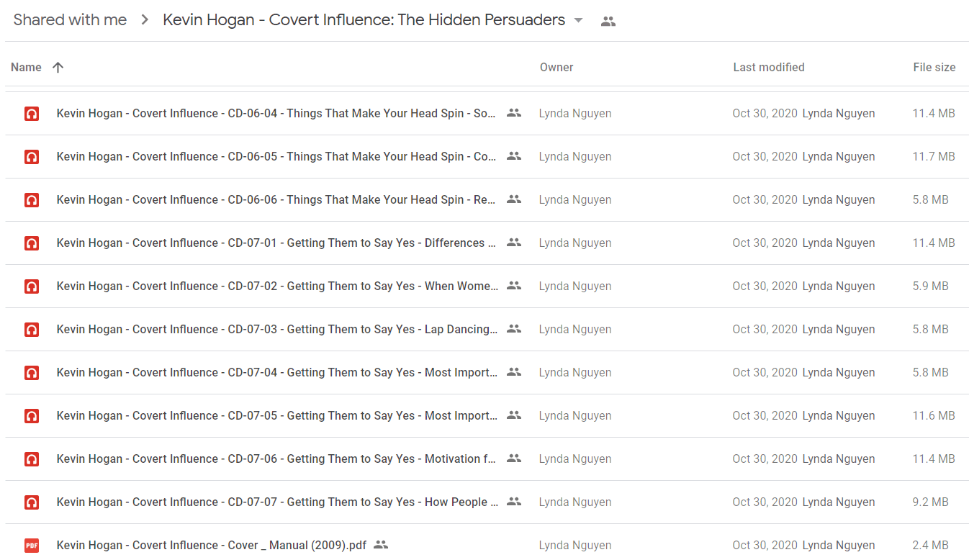Select file CD-07-05 Getting Them to Say Yes - Most Import…
This screenshot has width=969, height=560.
[x=277, y=415]
